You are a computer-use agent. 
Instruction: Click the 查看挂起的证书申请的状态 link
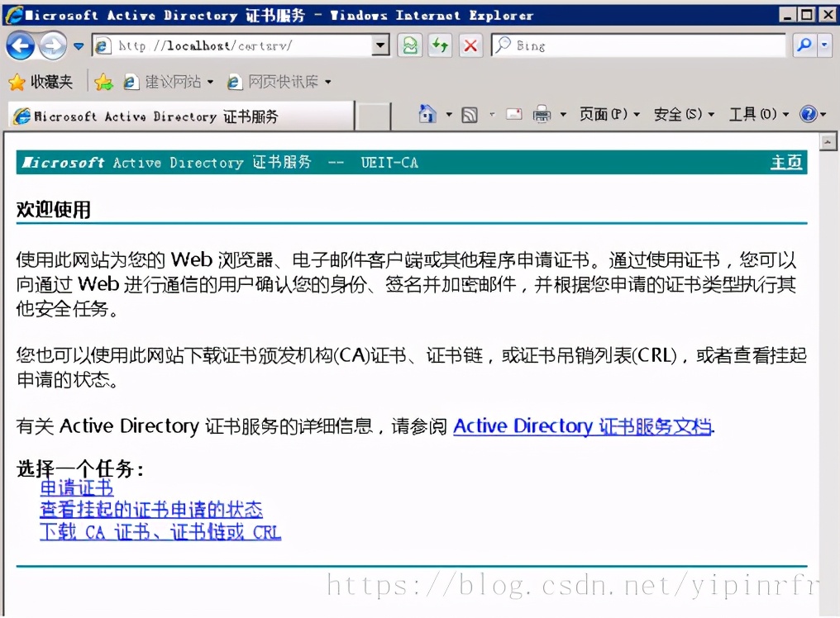151,509
